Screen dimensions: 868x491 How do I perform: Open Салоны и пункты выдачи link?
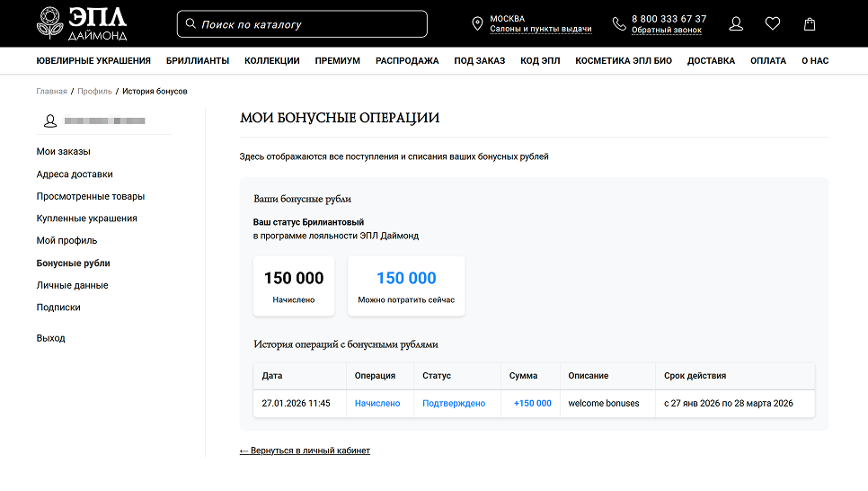(541, 30)
